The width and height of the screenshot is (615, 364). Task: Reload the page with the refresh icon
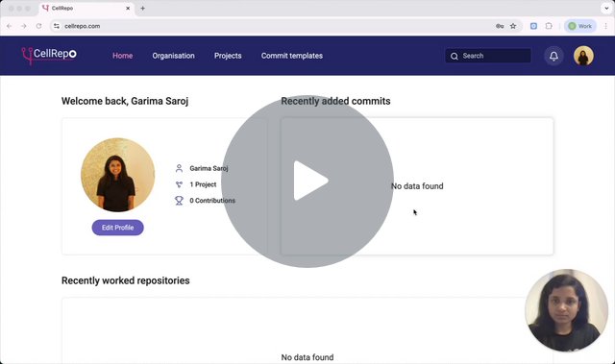[38, 26]
